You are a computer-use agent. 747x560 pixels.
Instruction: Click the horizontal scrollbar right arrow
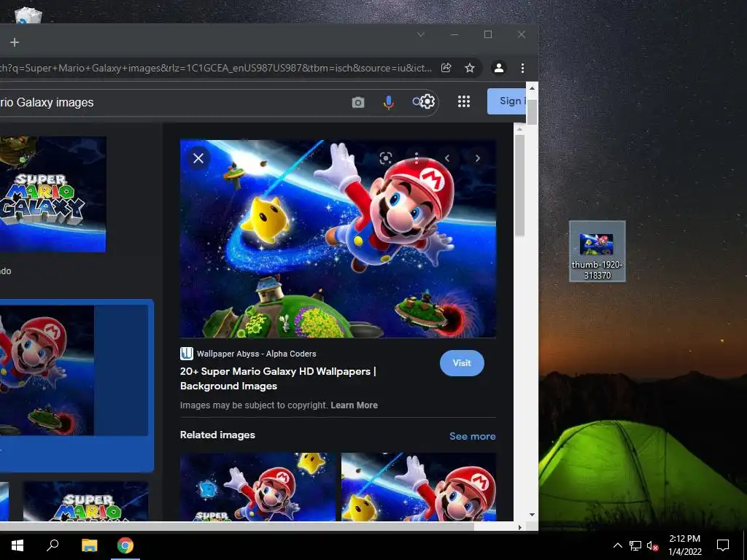(x=519, y=526)
